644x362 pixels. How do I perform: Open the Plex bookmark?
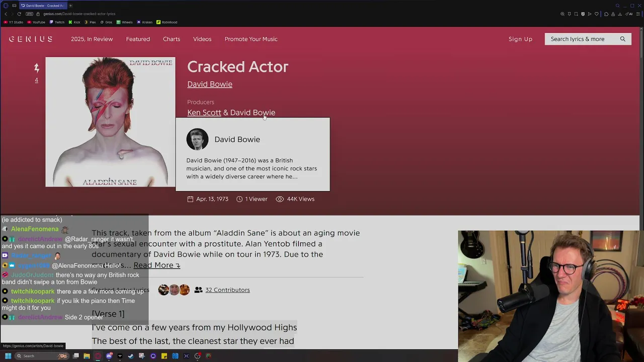coord(90,22)
